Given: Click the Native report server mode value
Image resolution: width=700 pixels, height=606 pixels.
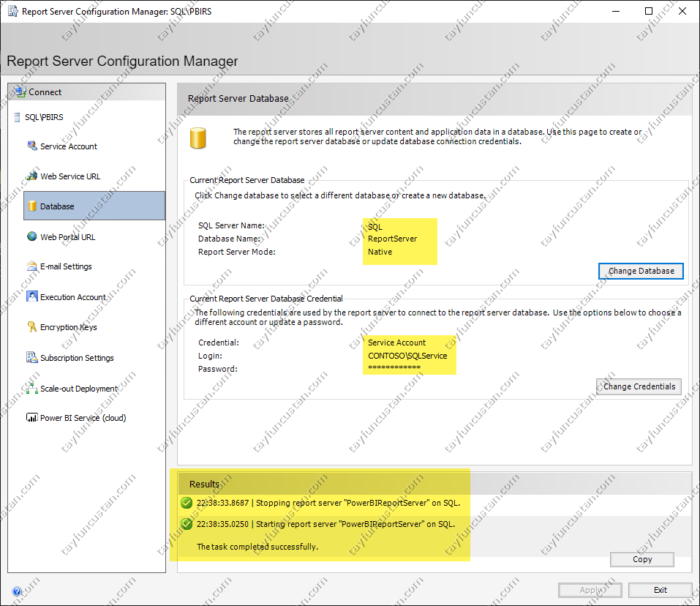Looking at the screenshot, I should pos(380,252).
